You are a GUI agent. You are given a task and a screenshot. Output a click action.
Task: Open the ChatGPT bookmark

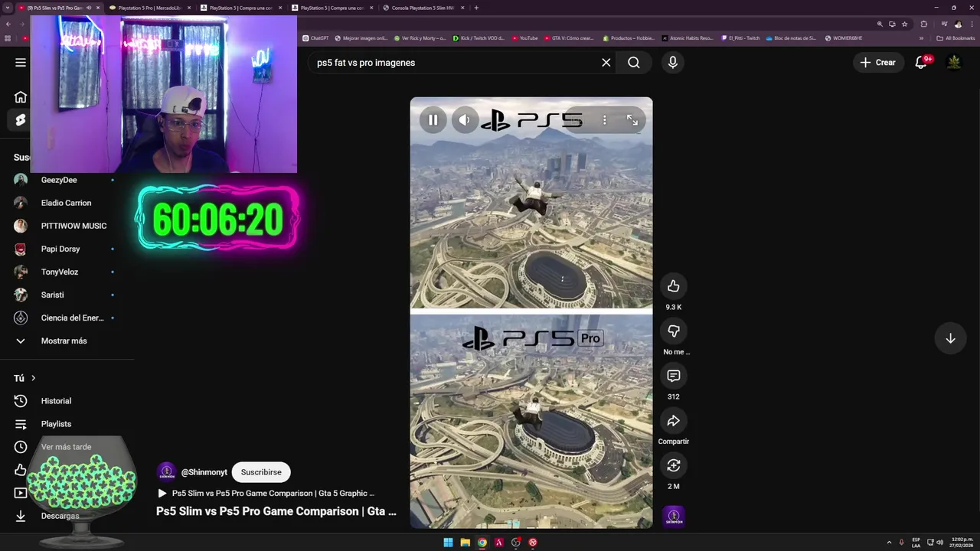[315, 37]
